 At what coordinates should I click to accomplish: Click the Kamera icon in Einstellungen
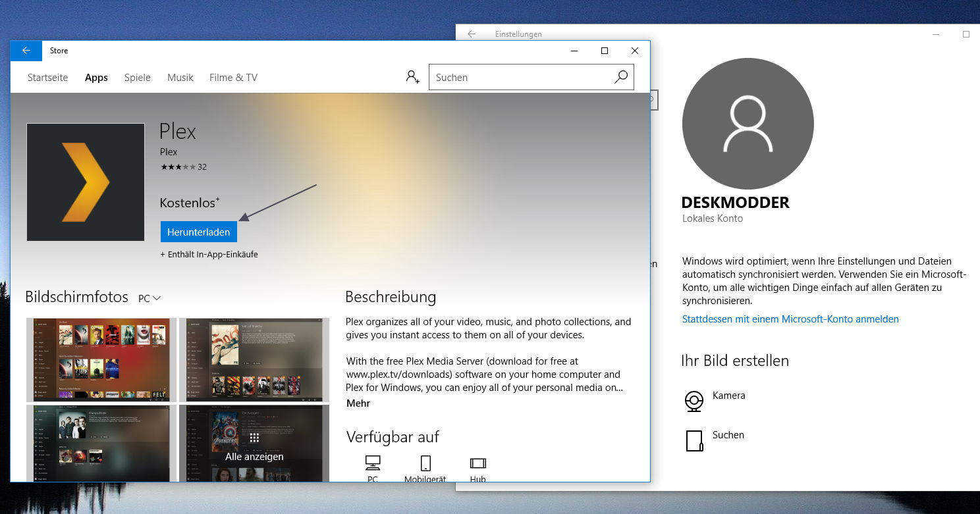tap(694, 401)
